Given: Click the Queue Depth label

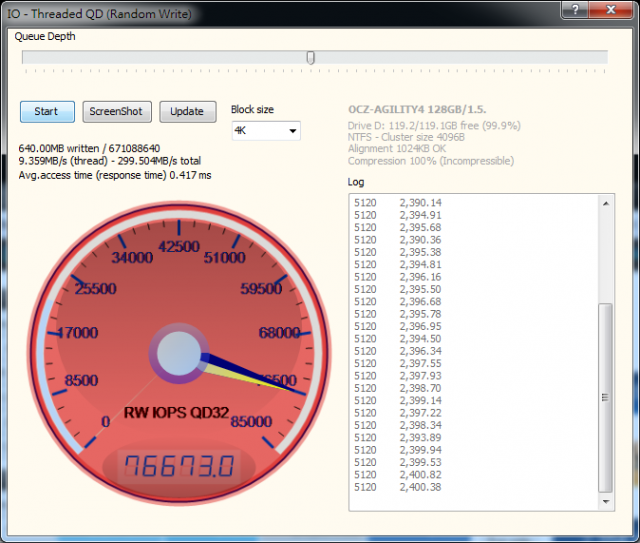Looking at the screenshot, I should [x=45, y=36].
